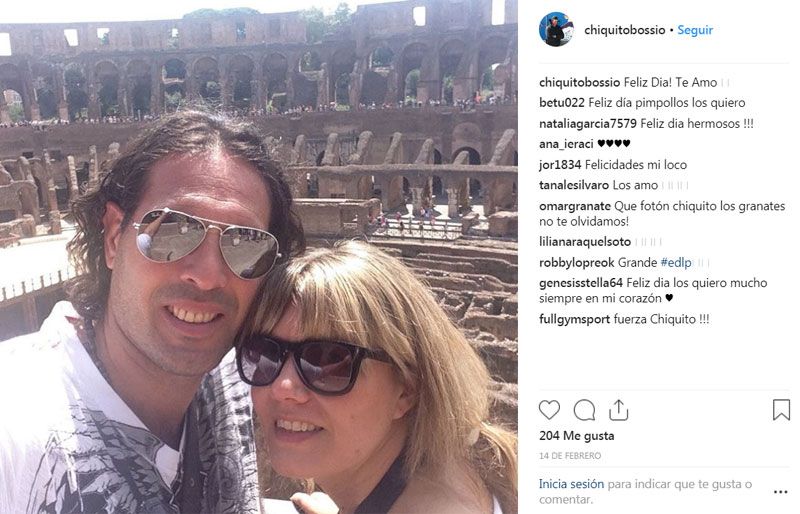Open comments via the speech bubble icon
This screenshot has width=800, height=514.
[x=584, y=410]
